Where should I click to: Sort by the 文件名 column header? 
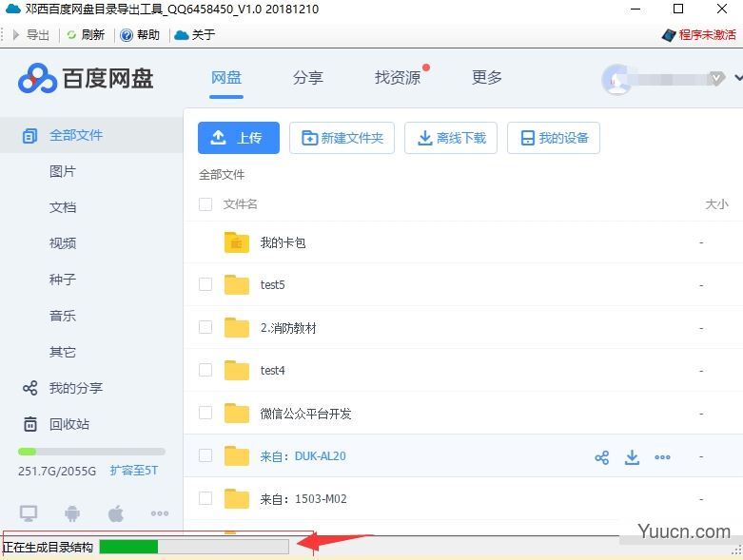click(241, 204)
